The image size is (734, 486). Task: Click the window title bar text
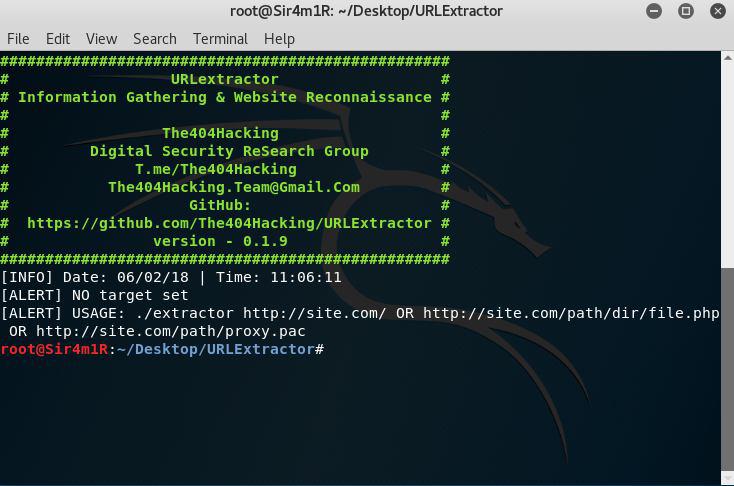pyautogui.click(x=366, y=11)
